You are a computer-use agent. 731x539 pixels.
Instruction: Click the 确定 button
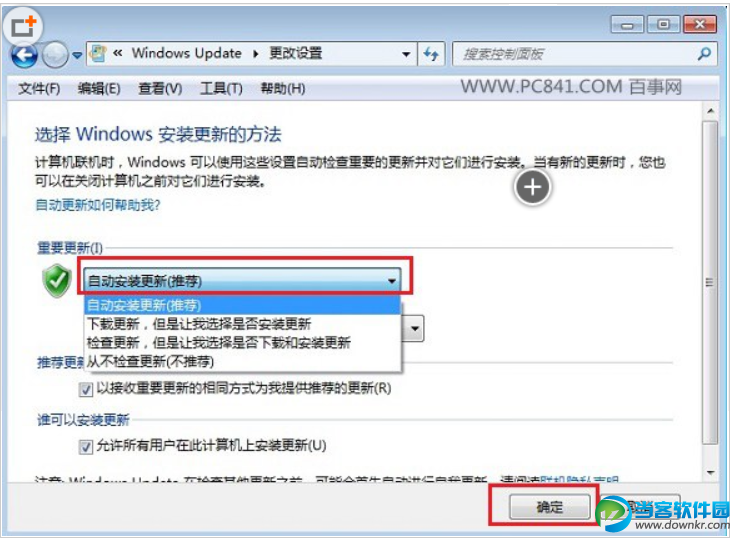(550, 506)
